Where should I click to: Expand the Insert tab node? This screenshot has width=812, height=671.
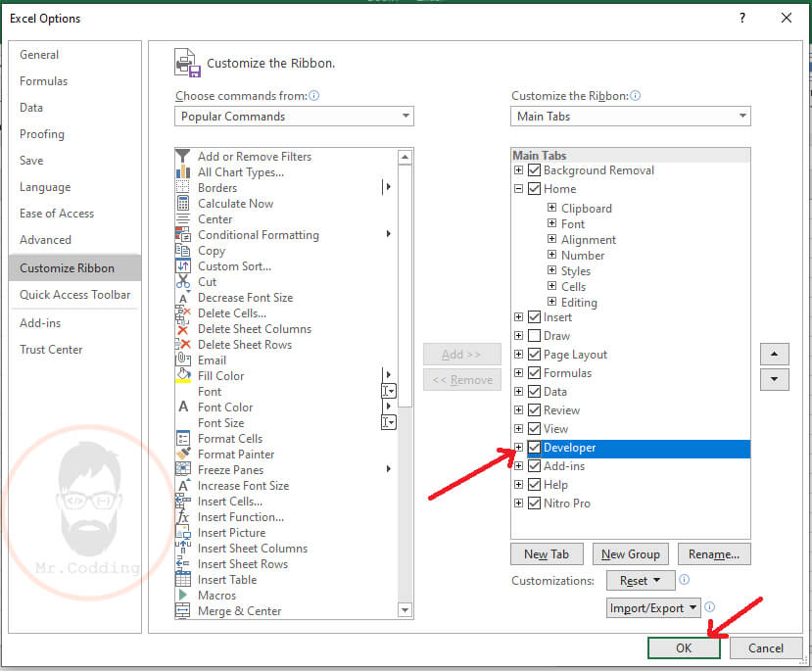(518, 316)
